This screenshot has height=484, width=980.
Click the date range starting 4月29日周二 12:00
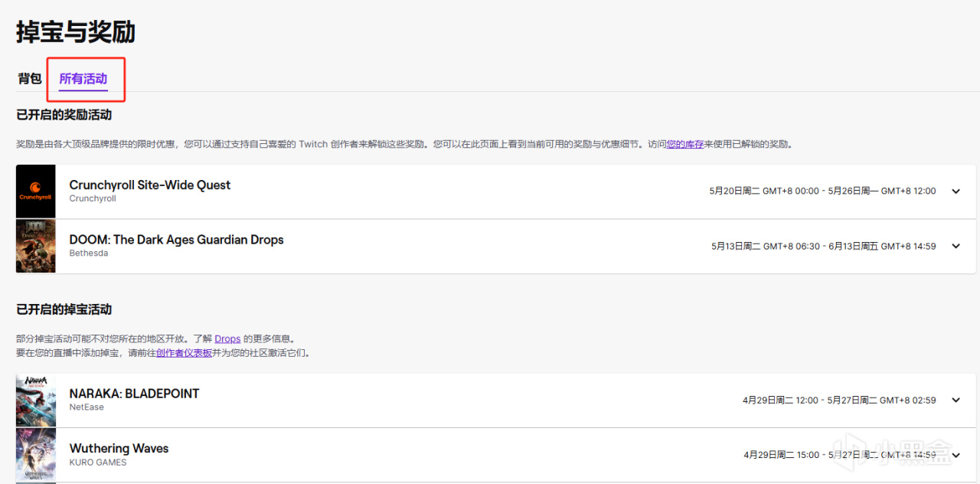tap(839, 400)
